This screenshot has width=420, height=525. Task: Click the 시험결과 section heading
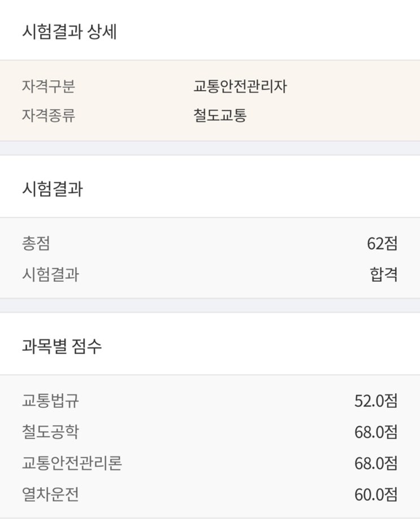click(x=52, y=189)
